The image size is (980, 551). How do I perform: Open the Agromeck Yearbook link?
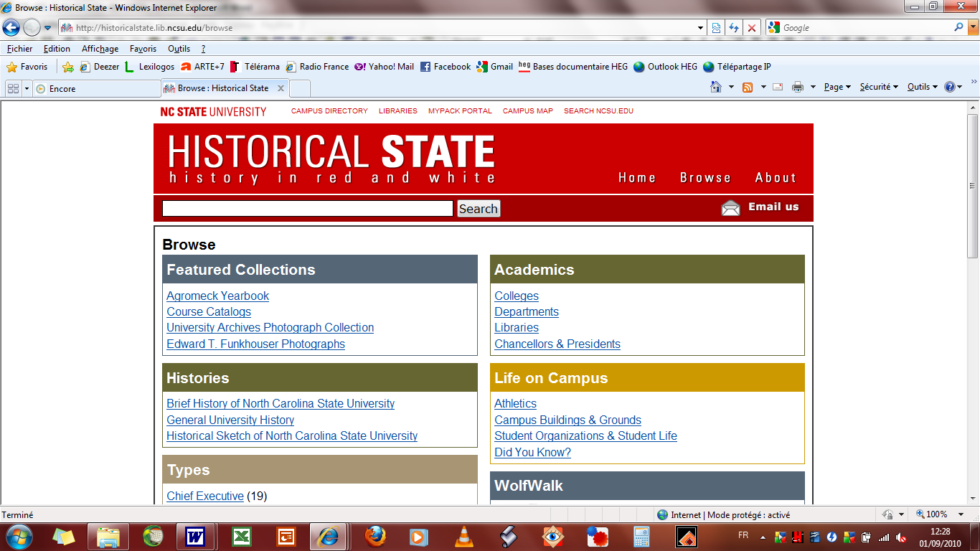pyautogui.click(x=218, y=296)
